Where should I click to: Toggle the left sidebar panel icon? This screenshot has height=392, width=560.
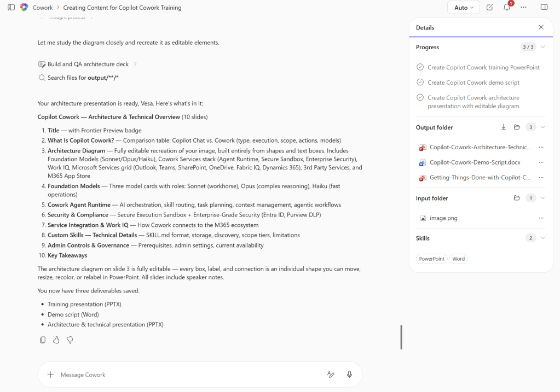(11, 8)
